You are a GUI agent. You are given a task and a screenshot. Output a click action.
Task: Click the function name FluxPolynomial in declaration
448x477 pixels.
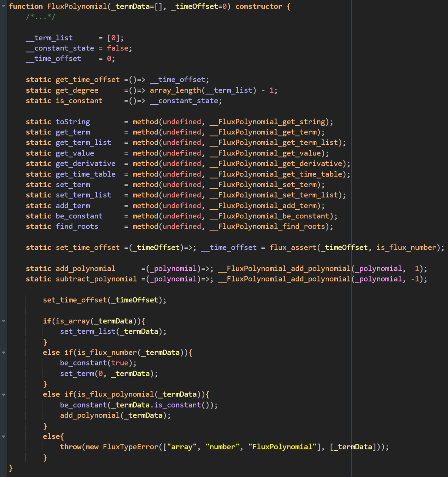click(x=77, y=6)
